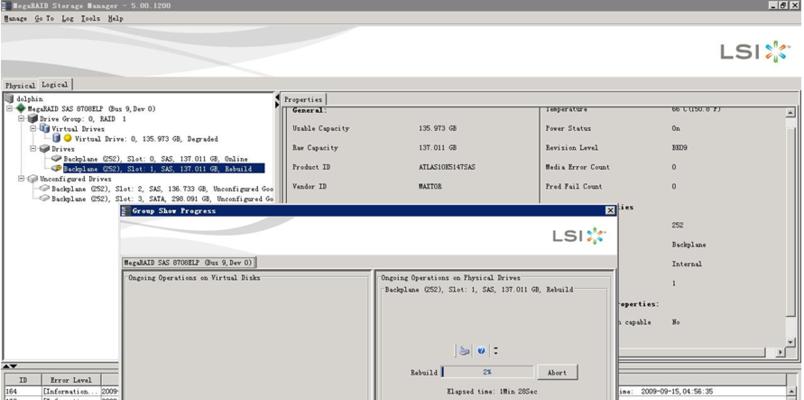Click the drive icon above Rebuild progress
Viewport: 804px width, 400px height.
(464, 351)
